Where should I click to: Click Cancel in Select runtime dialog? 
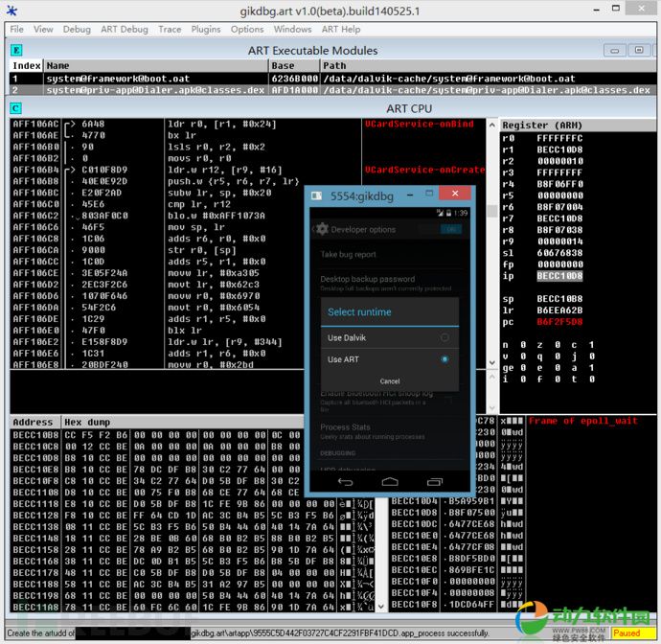click(390, 381)
